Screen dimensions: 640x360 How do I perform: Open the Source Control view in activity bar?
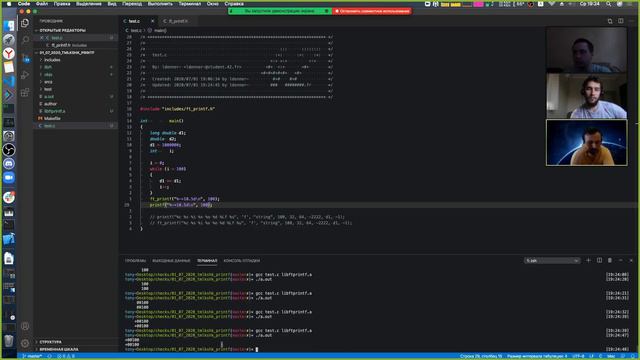pos(25,58)
